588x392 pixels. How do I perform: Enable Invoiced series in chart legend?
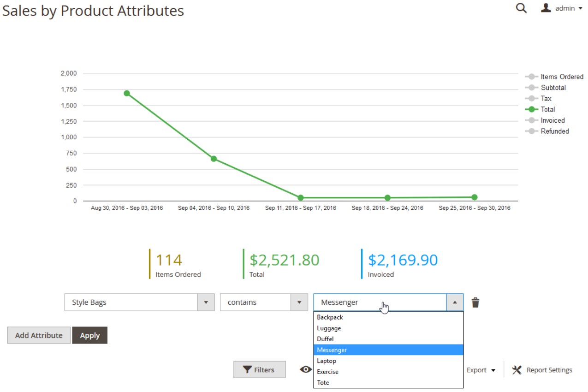[x=552, y=120]
